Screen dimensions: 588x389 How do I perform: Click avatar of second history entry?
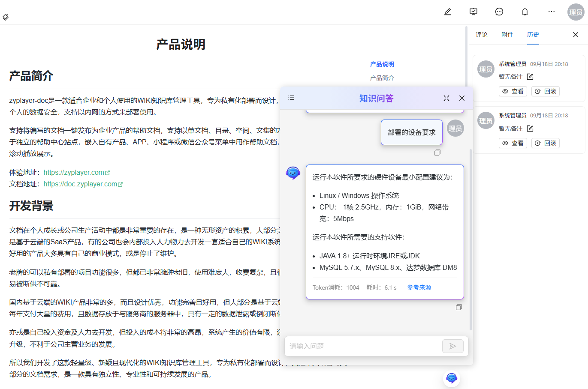point(486,121)
